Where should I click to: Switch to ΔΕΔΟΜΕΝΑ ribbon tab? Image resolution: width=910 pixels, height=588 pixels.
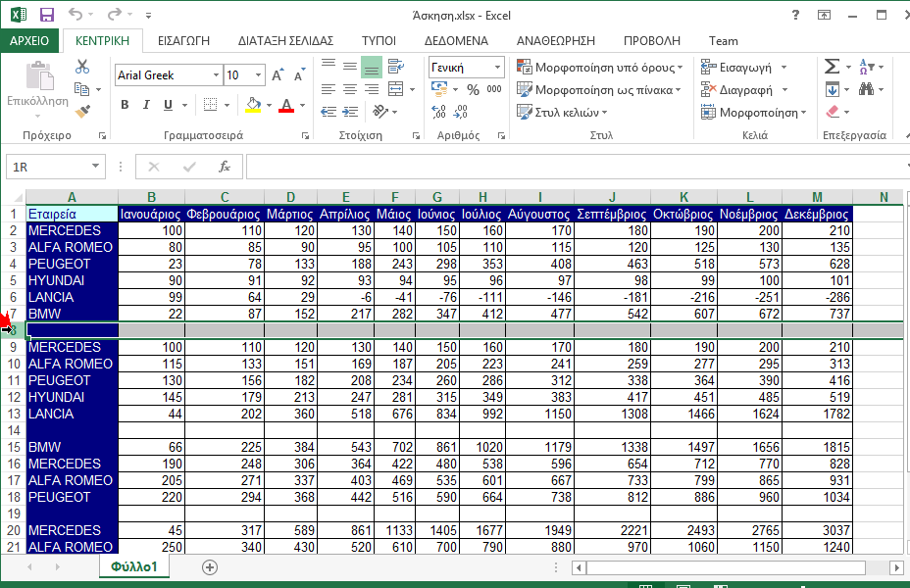456,40
